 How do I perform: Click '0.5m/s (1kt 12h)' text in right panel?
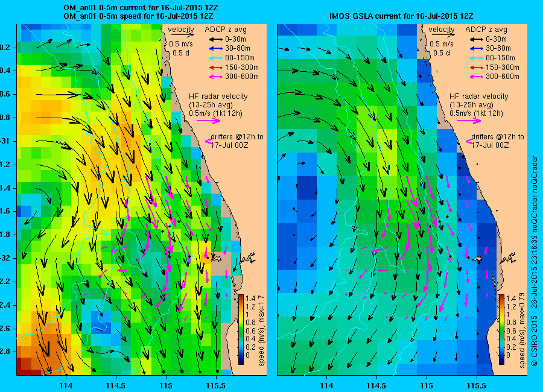[x=477, y=113]
